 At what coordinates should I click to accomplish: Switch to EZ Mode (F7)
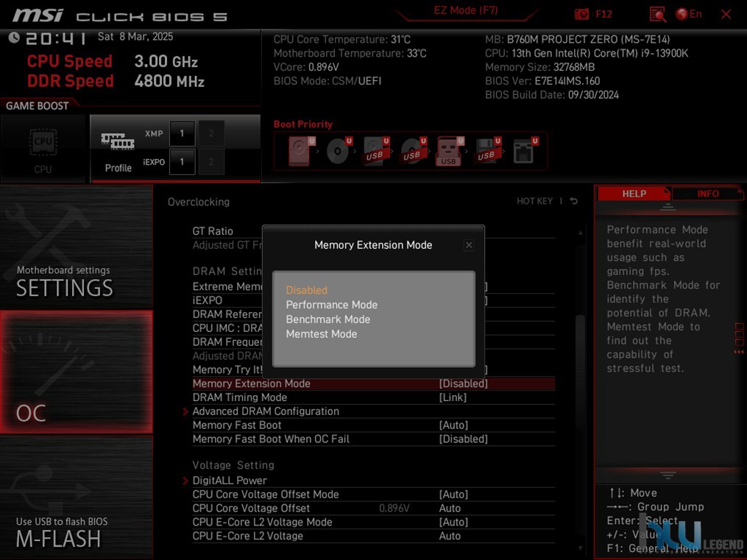tap(465, 10)
